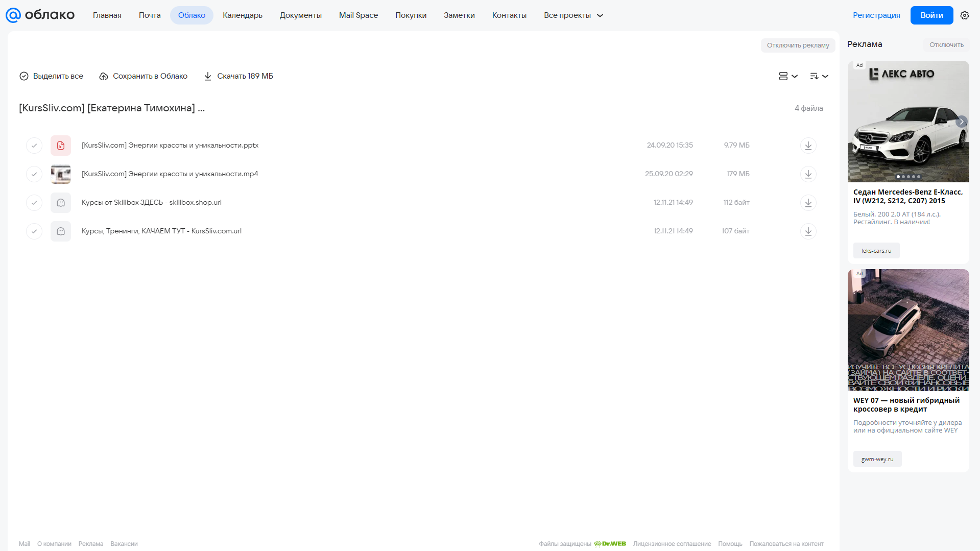Download KursSliv.com.url using its download icon

pyautogui.click(x=808, y=231)
